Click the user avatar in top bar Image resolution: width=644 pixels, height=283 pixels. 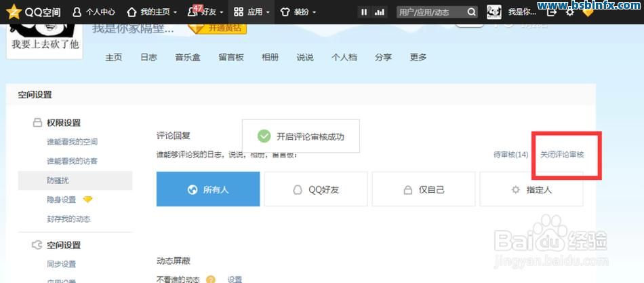click(494, 12)
